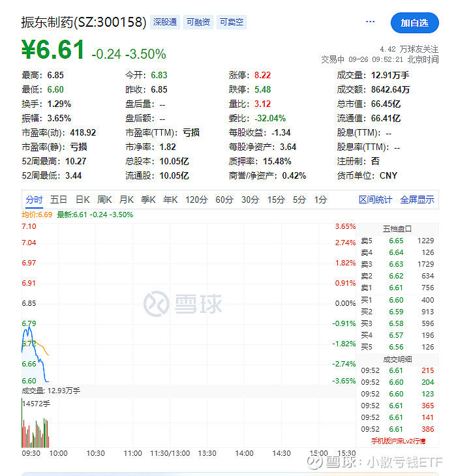Click the 成交量 value 12.91万手

click(390, 75)
